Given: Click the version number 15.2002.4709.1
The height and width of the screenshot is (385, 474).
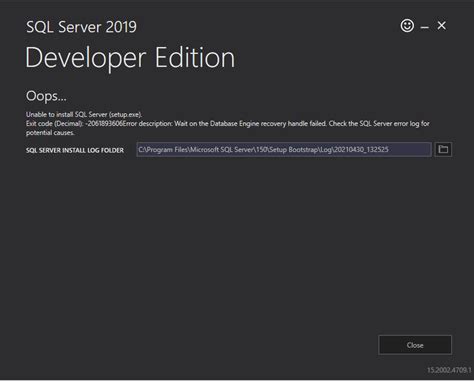Looking at the screenshot, I should coord(449,370).
